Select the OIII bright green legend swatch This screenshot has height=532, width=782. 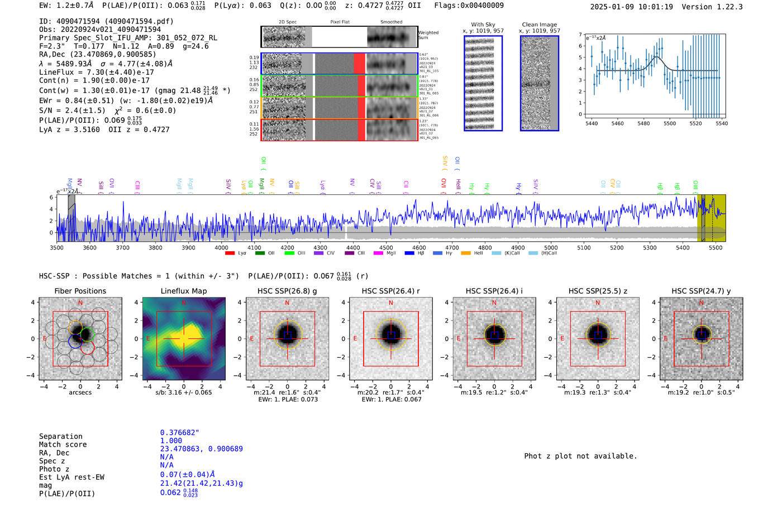tap(289, 253)
